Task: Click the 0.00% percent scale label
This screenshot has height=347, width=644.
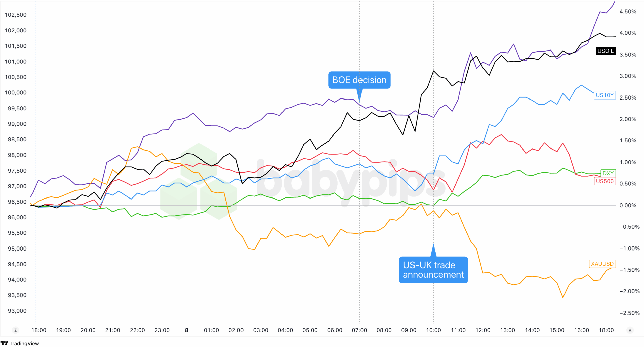Action: click(628, 205)
